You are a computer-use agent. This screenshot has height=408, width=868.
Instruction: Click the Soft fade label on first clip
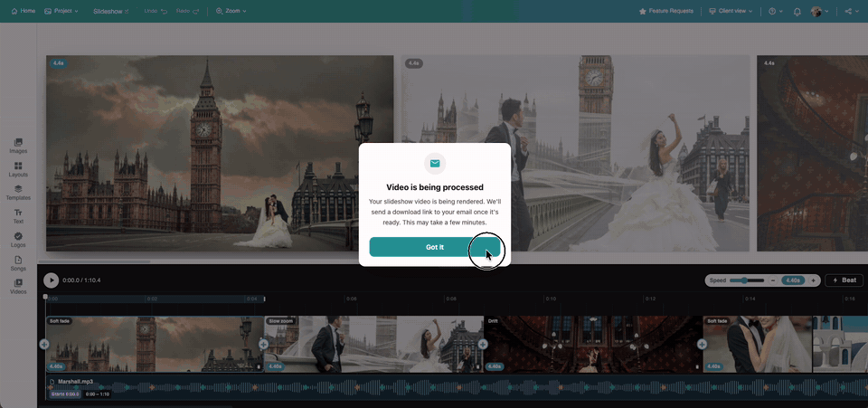click(60, 321)
